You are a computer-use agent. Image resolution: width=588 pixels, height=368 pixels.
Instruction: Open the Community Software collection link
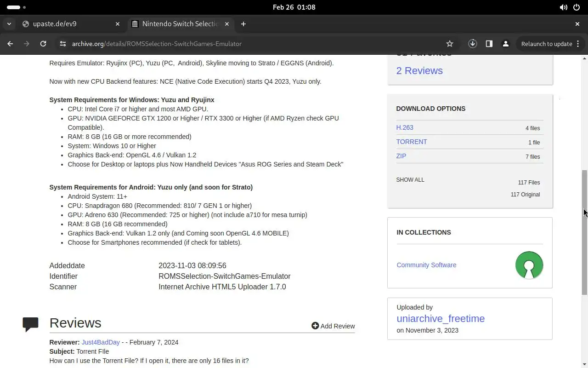point(426,265)
